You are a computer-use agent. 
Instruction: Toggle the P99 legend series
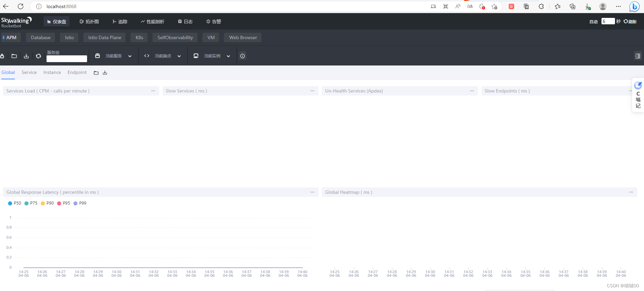pyautogui.click(x=80, y=203)
